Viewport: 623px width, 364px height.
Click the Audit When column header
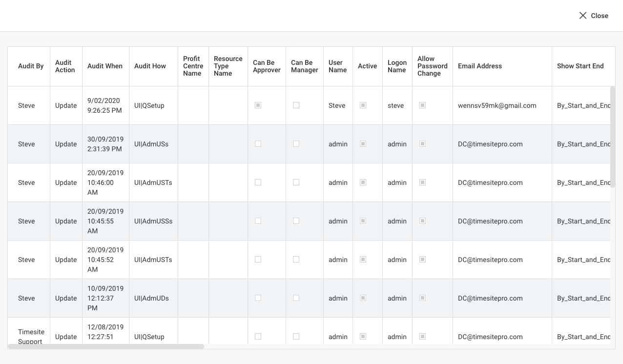click(105, 66)
